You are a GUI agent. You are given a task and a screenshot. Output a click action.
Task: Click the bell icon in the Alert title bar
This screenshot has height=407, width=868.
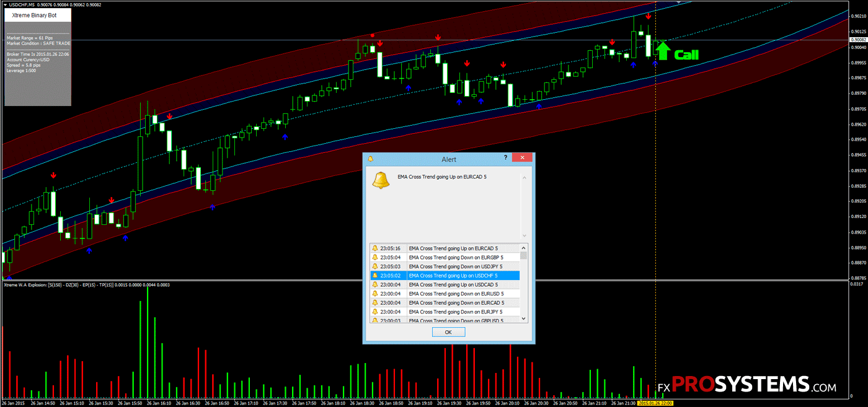pyautogui.click(x=371, y=159)
